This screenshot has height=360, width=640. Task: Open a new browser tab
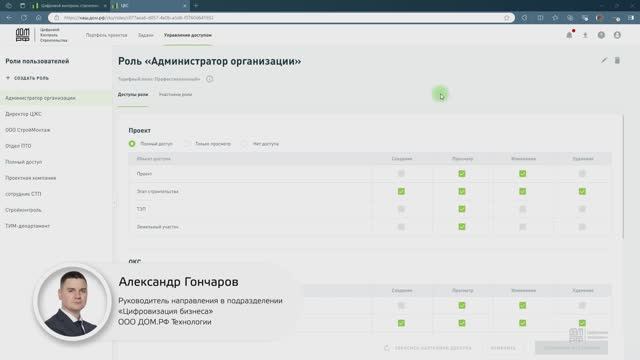196,6
